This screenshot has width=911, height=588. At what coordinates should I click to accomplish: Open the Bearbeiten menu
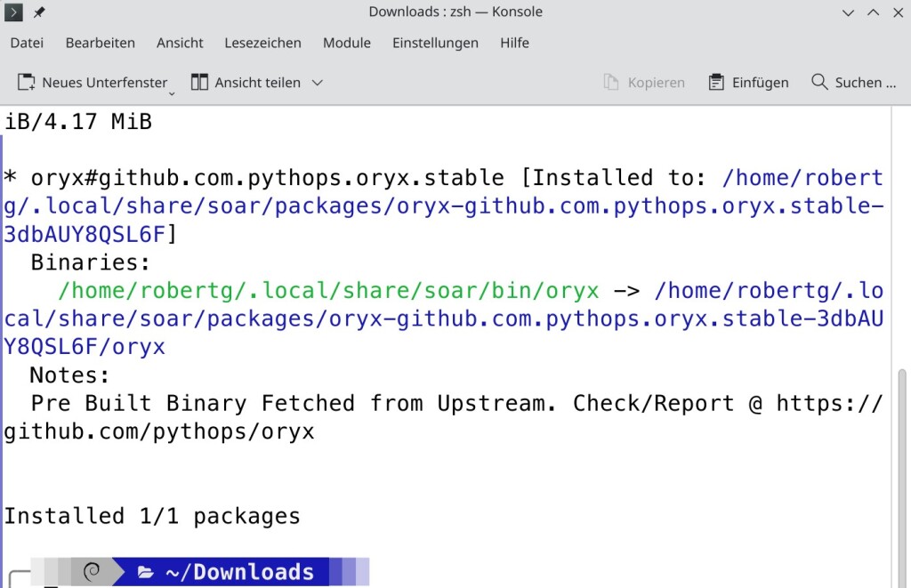point(101,43)
